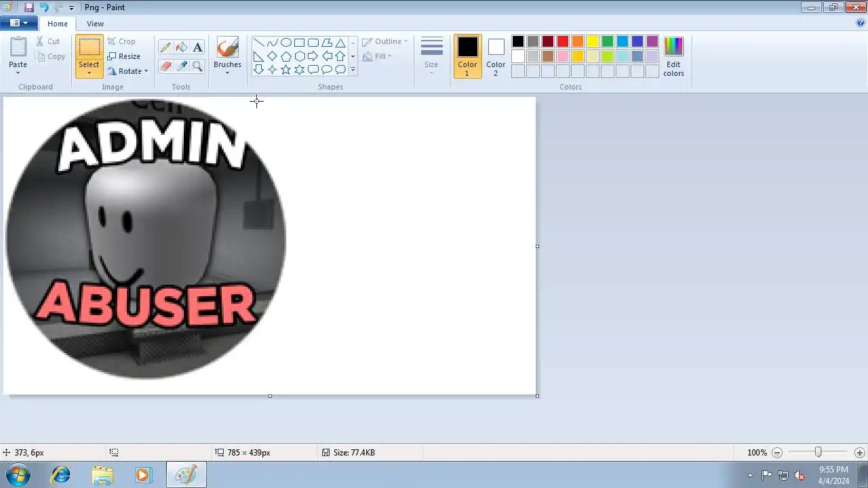Click the Brushes icon

(227, 47)
